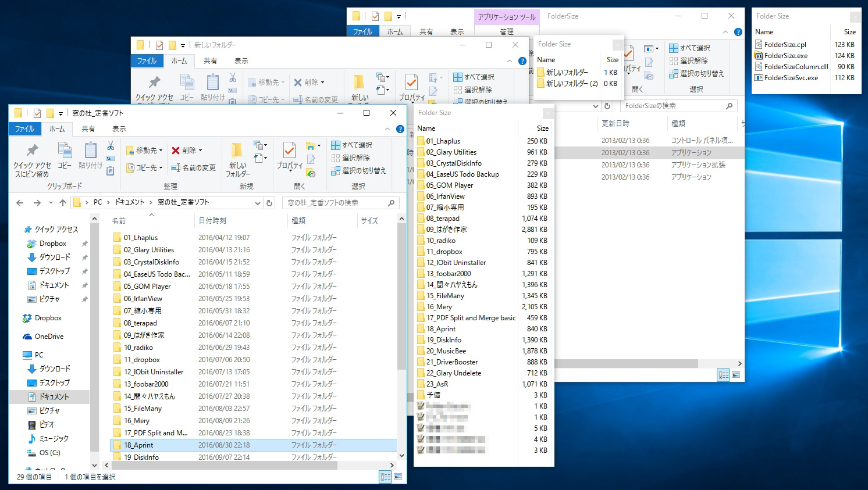Viewport: 868px width, 490px height.
Task: Open ファイル tab in 窓の杜_定番ソフト window
Action: tap(24, 129)
